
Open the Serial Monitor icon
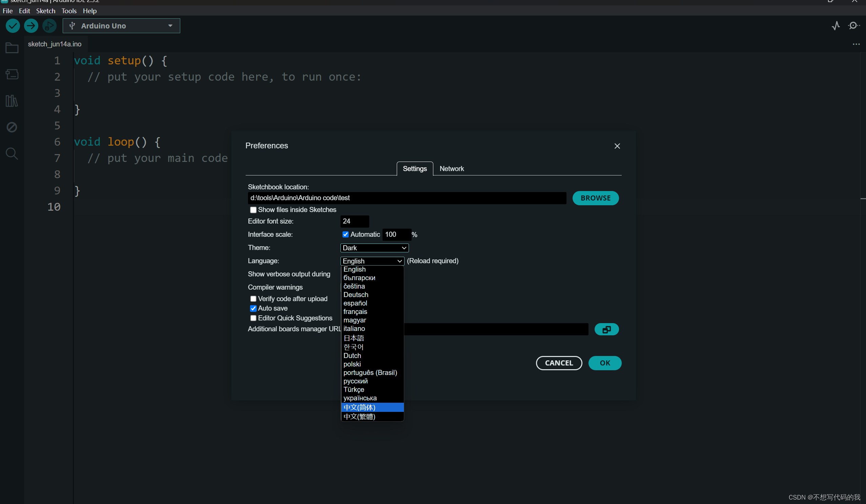coord(853,26)
